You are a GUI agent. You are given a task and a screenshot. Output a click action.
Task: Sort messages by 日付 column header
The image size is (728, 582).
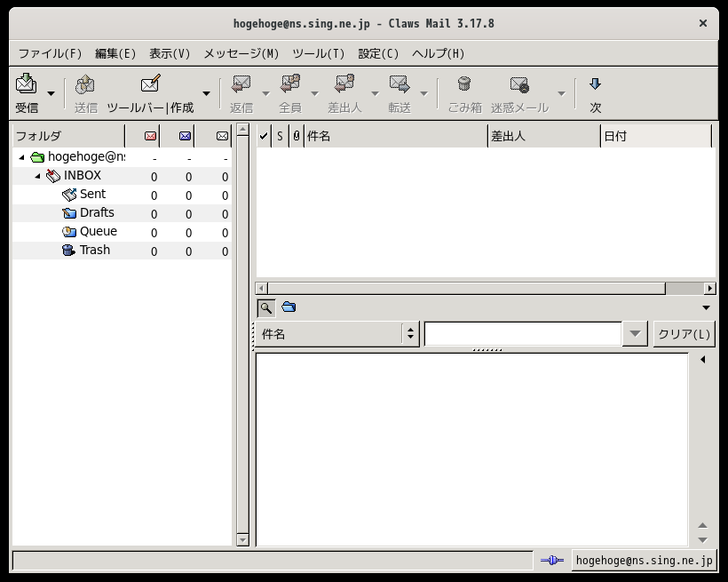pos(656,136)
